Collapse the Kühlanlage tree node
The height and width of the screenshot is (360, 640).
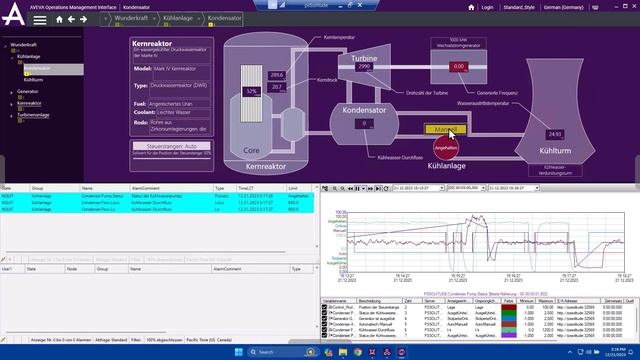click(11, 58)
